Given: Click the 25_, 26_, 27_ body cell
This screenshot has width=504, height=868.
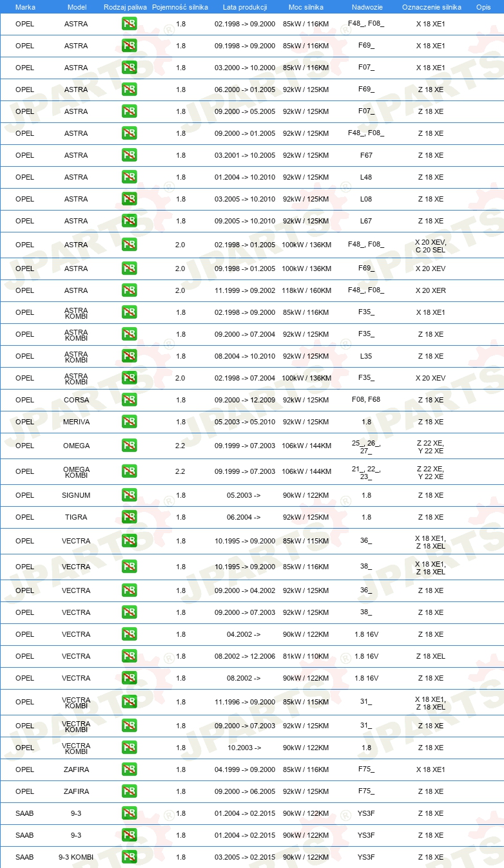Looking at the screenshot, I should click(366, 447).
